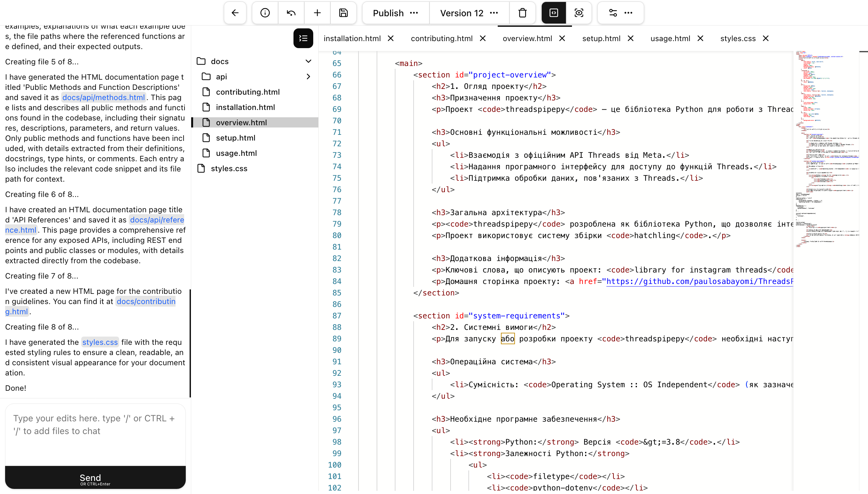Open the preview scan icon

click(579, 12)
